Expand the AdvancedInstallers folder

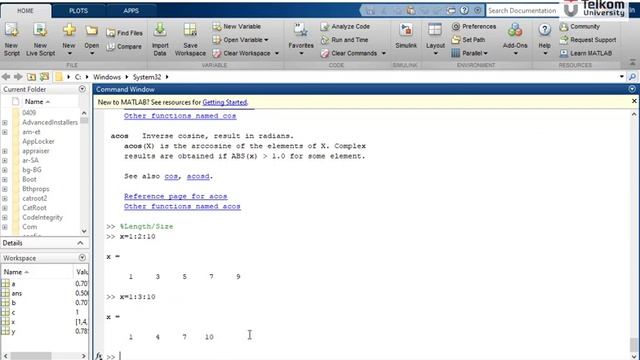click(x=5, y=122)
